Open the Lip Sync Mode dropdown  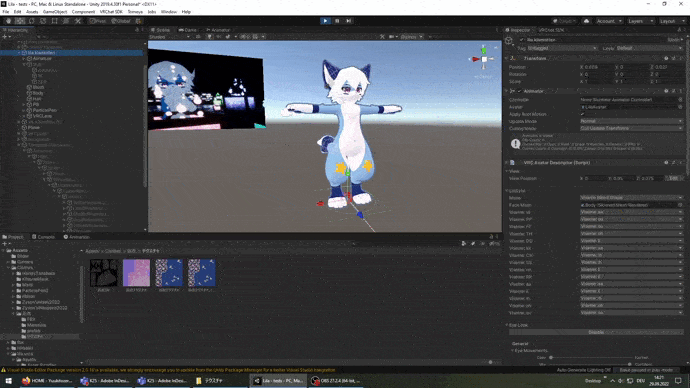(x=631, y=198)
